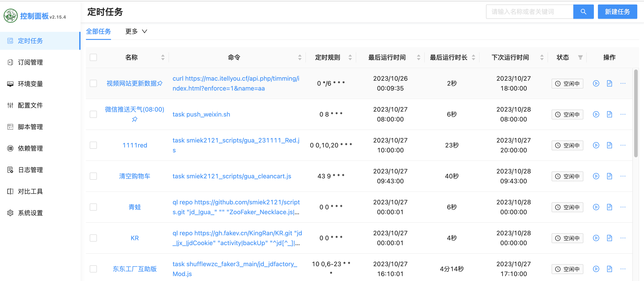Open 环境变量 in the sidebar

40,84
